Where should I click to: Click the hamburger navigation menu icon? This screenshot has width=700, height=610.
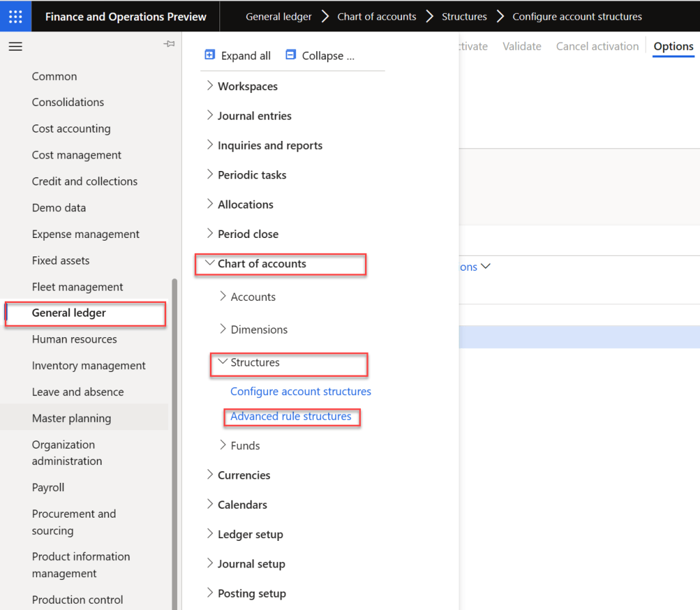tap(15, 47)
